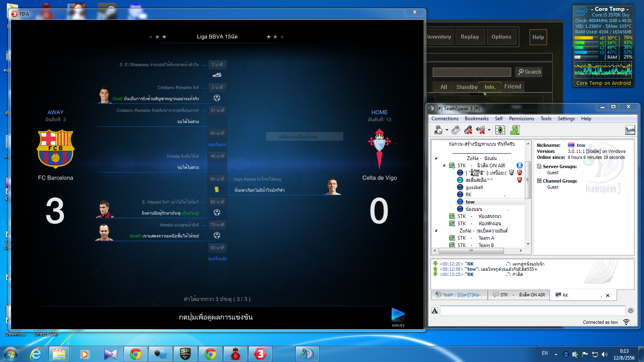The width and height of the screenshot is (644, 362).
Task: Click the channel tree horizontal scrollbar
Action: tap(471, 251)
